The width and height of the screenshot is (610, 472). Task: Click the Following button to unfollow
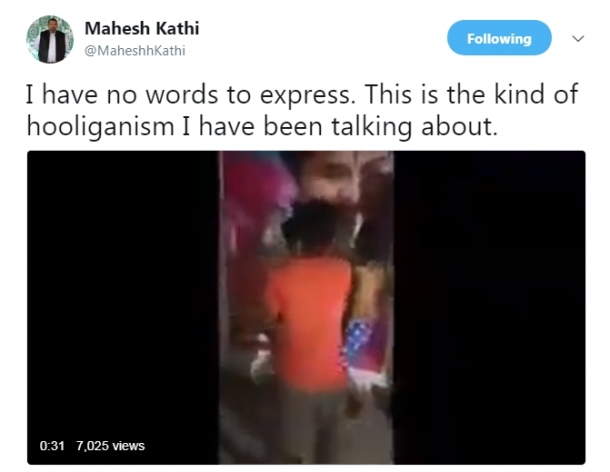pos(499,38)
